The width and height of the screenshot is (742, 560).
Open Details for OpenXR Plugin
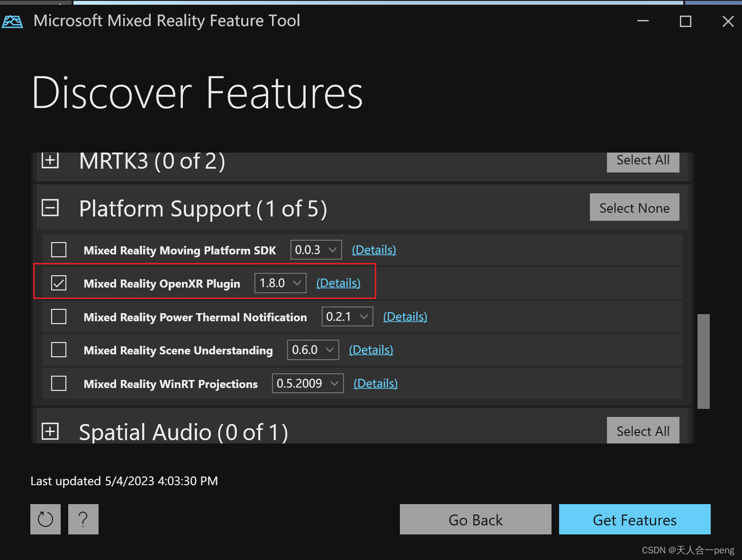[338, 283]
